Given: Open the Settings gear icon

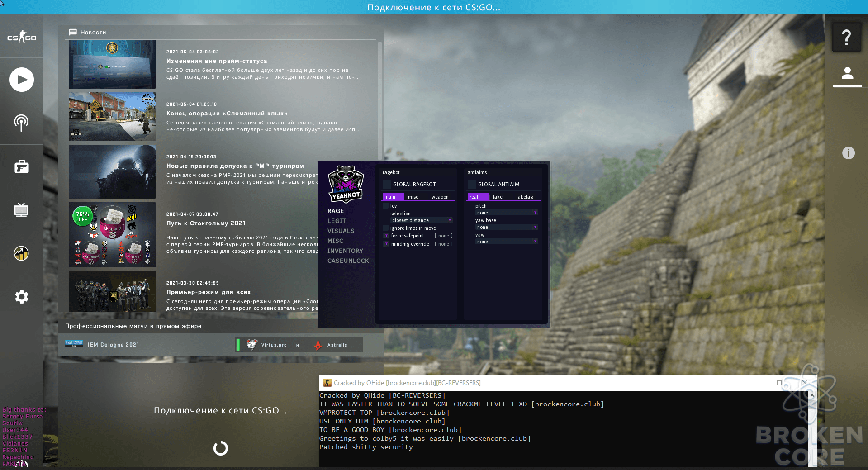Looking at the screenshot, I should point(21,297).
